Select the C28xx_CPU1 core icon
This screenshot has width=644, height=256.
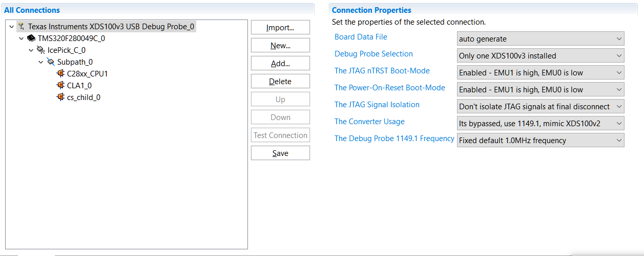tap(61, 73)
